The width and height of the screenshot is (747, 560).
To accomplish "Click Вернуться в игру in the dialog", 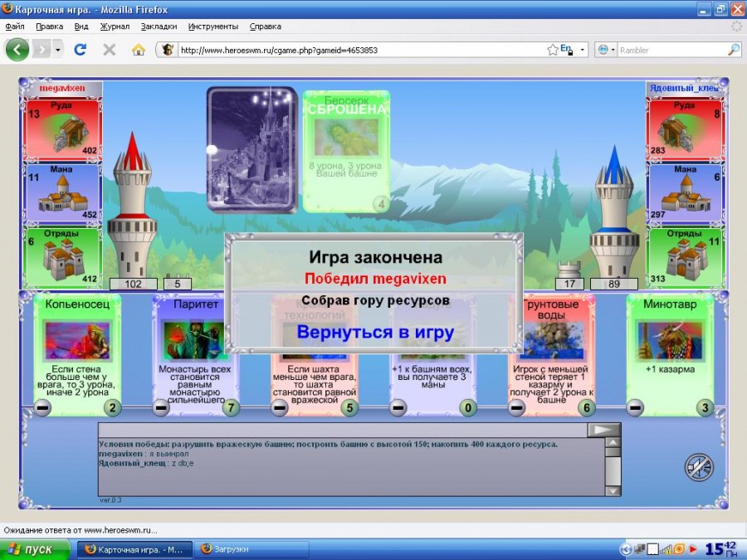I will tap(375, 332).
